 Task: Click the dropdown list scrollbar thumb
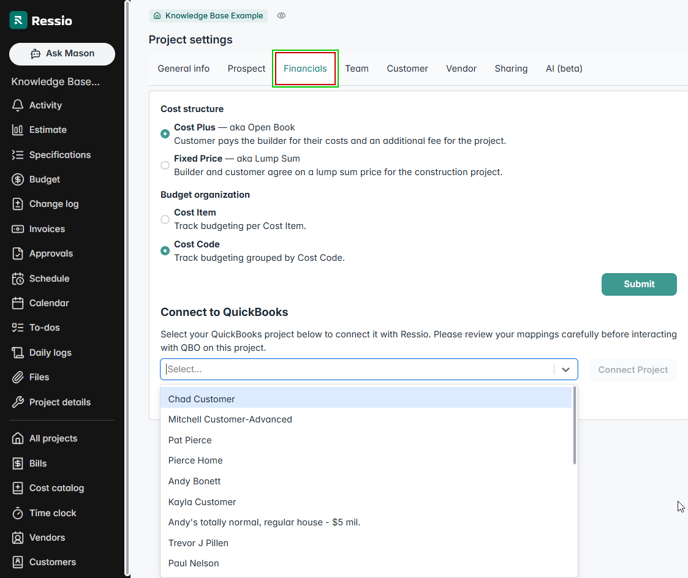[x=574, y=426]
